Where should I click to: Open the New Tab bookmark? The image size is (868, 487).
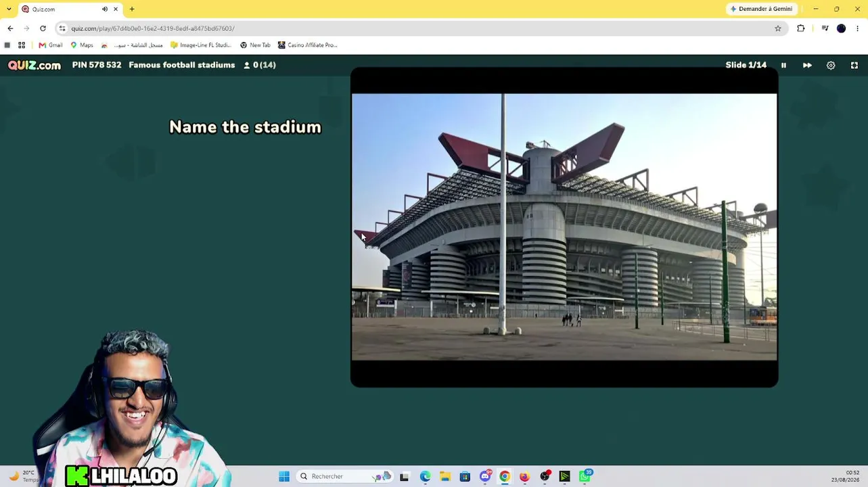(255, 45)
